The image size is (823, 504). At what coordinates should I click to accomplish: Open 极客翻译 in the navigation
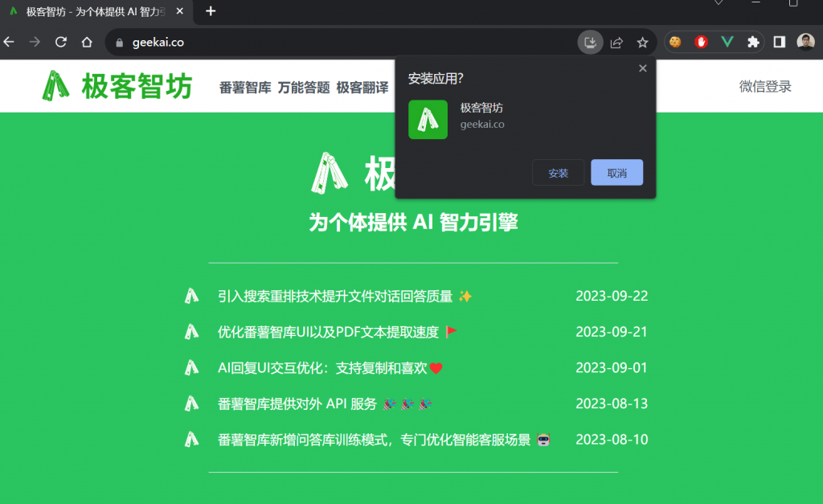point(362,87)
